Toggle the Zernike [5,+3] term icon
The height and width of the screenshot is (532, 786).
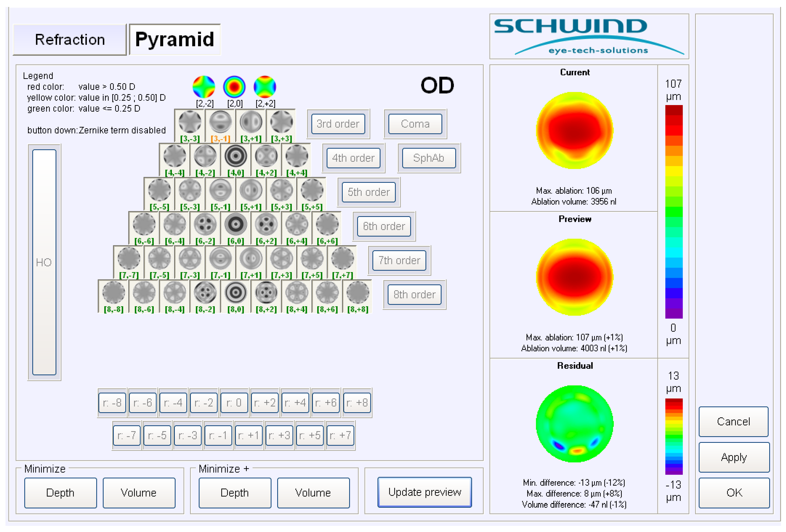click(x=281, y=190)
